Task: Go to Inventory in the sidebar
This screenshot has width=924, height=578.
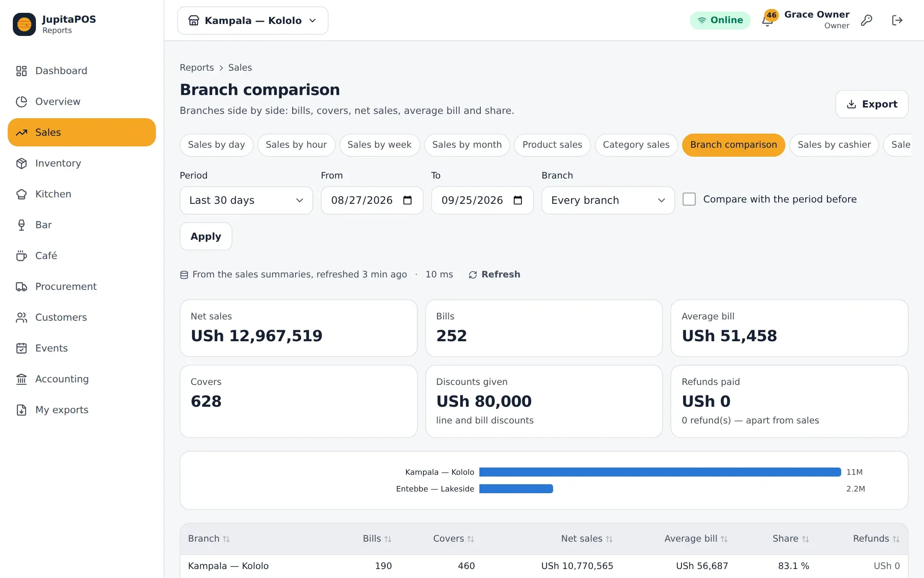Action: pyautogui.click(x=82, y=163)
